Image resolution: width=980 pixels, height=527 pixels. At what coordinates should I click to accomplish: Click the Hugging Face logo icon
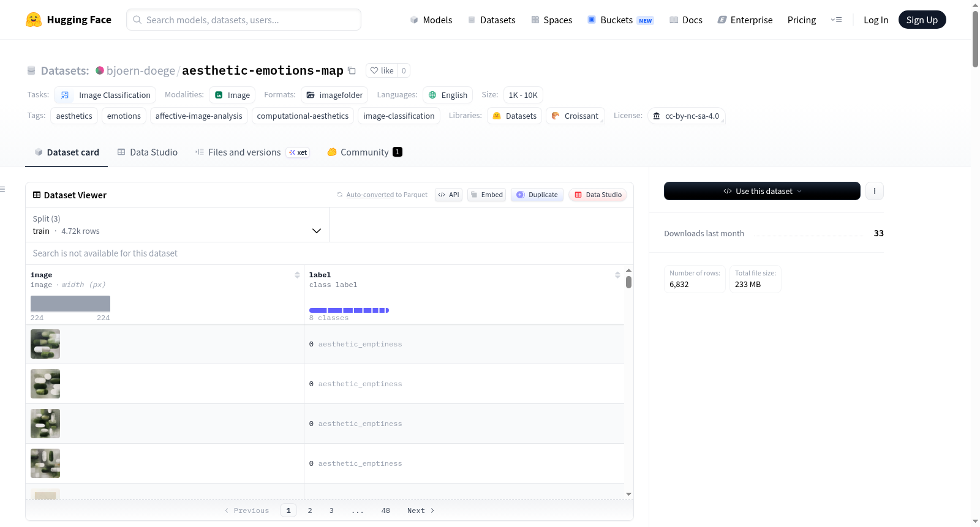(33, 20)
